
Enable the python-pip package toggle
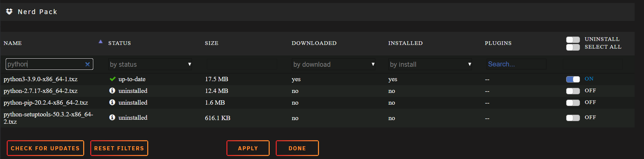[573, 103]
